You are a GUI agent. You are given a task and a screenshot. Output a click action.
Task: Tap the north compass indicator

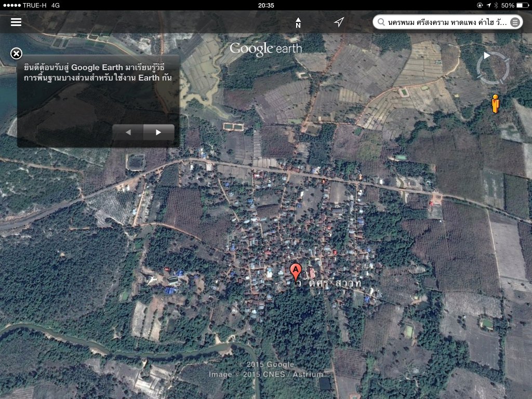298,22
